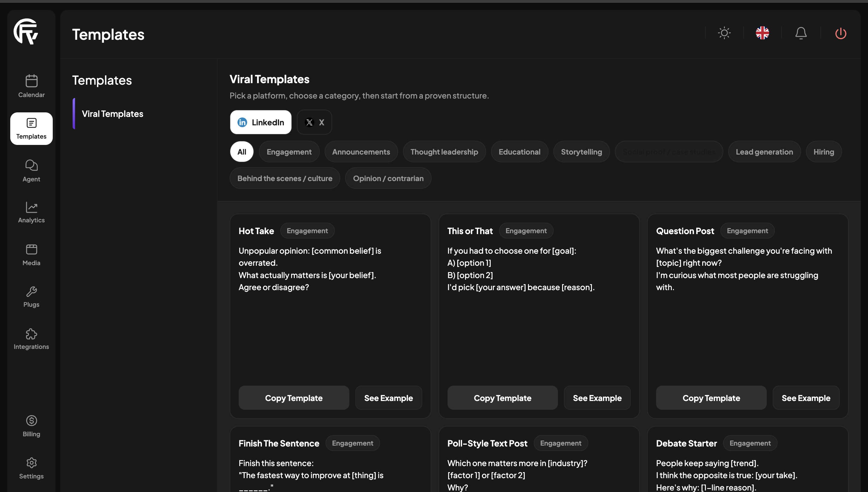The height and width of the screenshot is (492, 868).
Task: Open the Media library
Action: tap(31, 255)
